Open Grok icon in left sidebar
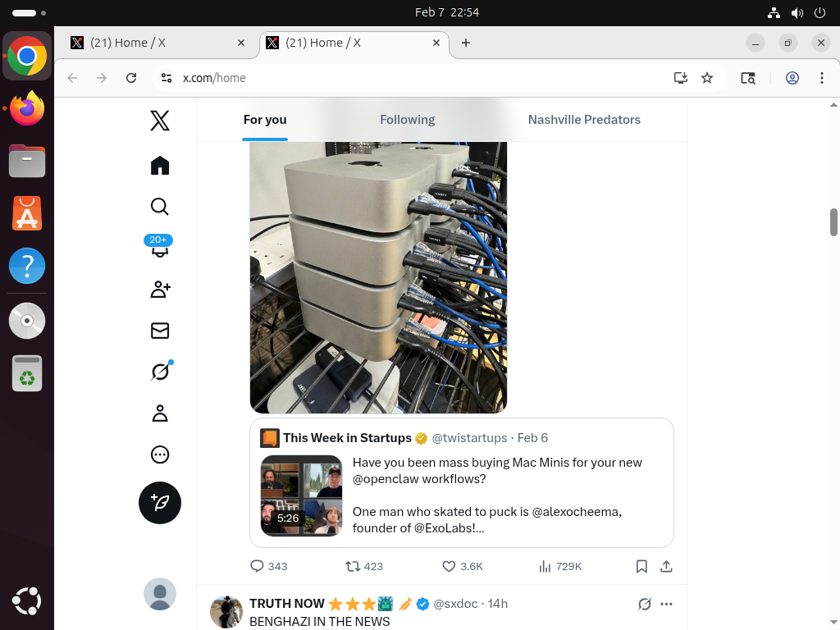Viewport: 840px width, 630px height. coord(160,372)
